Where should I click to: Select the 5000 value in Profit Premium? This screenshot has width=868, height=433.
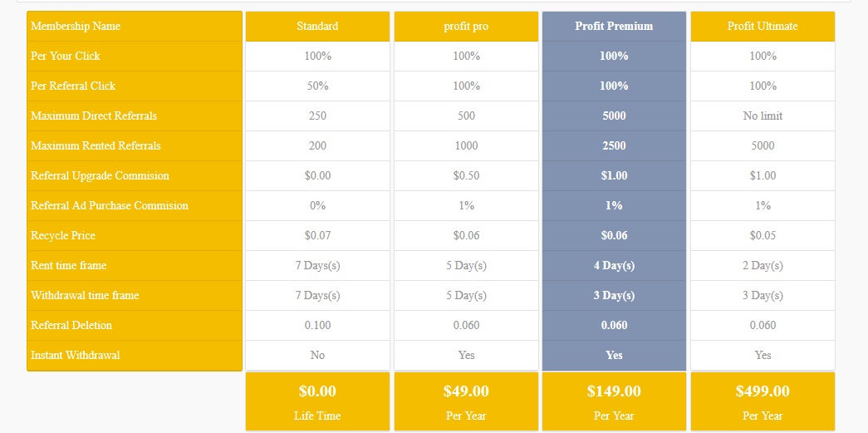click(x=614, y=116)
